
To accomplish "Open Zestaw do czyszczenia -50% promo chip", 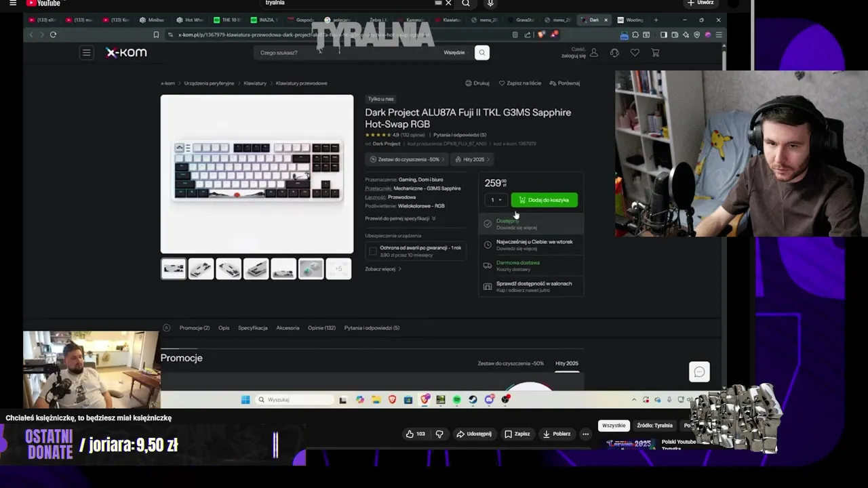I will pos(406,159).
